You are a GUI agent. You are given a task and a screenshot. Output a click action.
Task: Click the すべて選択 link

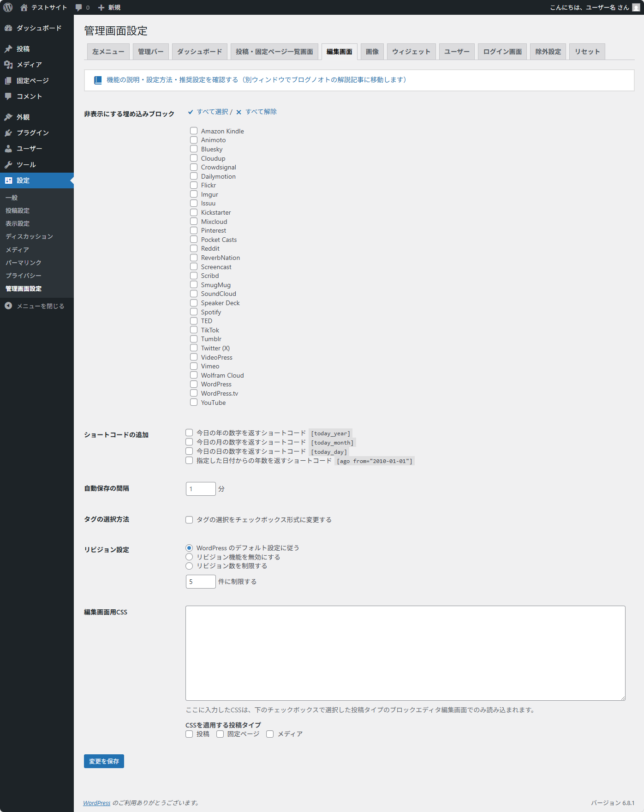coord(212,112)
